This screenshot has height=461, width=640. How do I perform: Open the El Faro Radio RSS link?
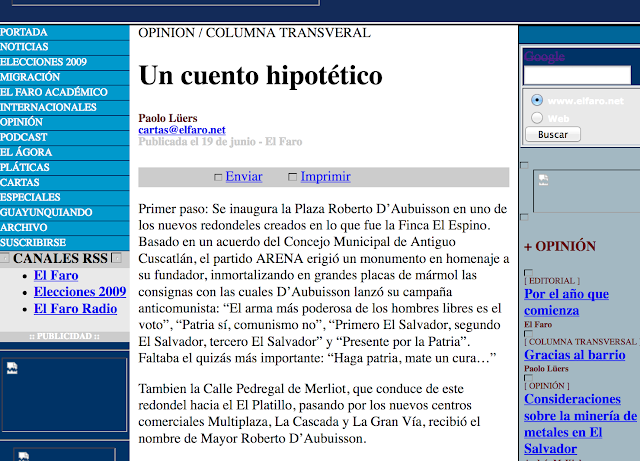(x=76, y=309)
